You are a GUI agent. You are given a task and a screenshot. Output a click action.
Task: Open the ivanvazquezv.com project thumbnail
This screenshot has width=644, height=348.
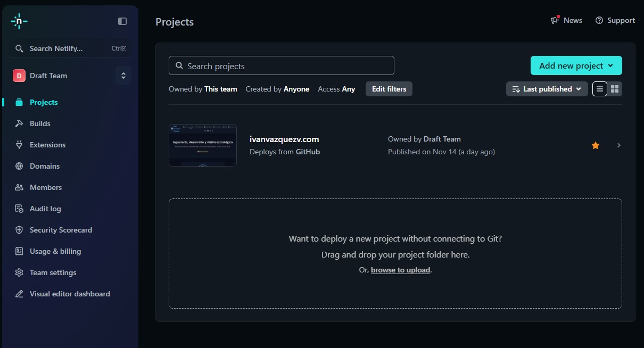coord(203,145)
